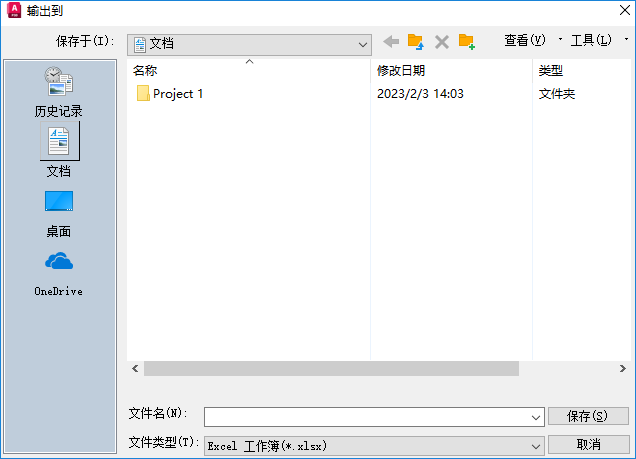Open 文件类型 Excel 工作簿 dropdown

click(x=374, y=446)
